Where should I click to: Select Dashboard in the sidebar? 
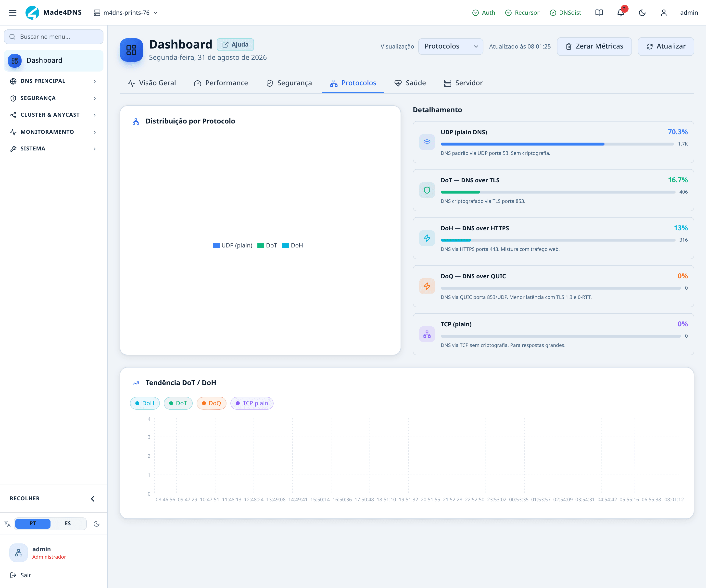(x=54, y=61)
